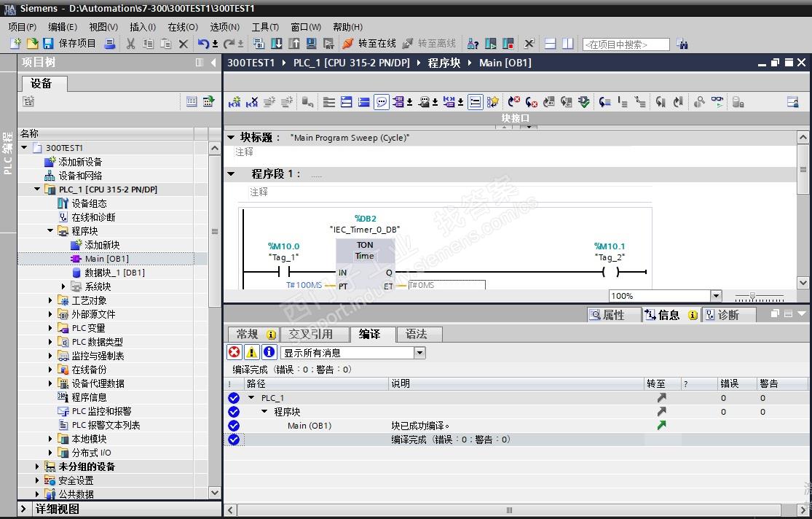The height and width of the screenshot is (519, 812).
Task: Download to device using the download icon
Action: pyautogui.click(x=276, y=44)
